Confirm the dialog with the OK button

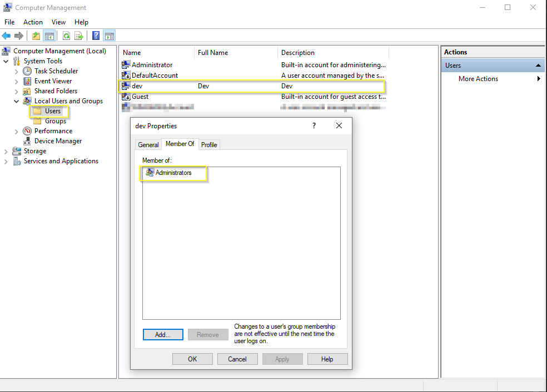pos(192,359)
